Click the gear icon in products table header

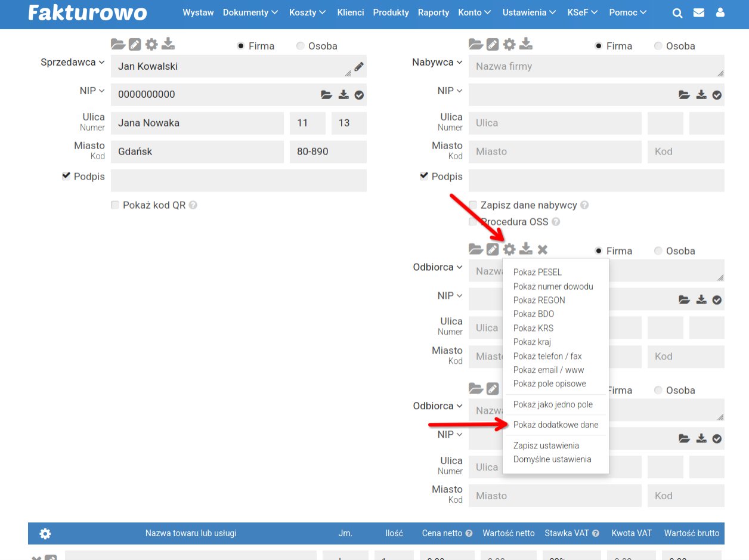coord(45,533)
